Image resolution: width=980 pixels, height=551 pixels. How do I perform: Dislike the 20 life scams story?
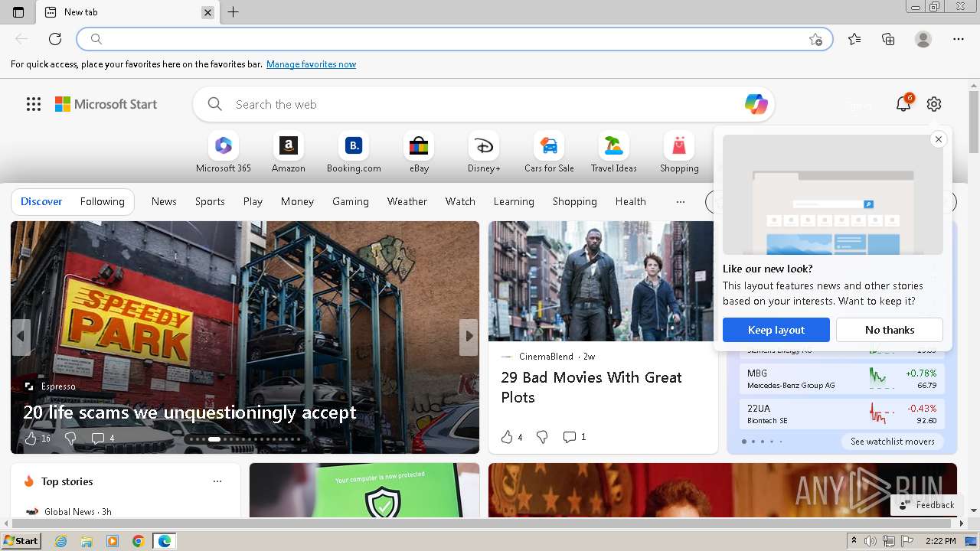click(70, 439)
